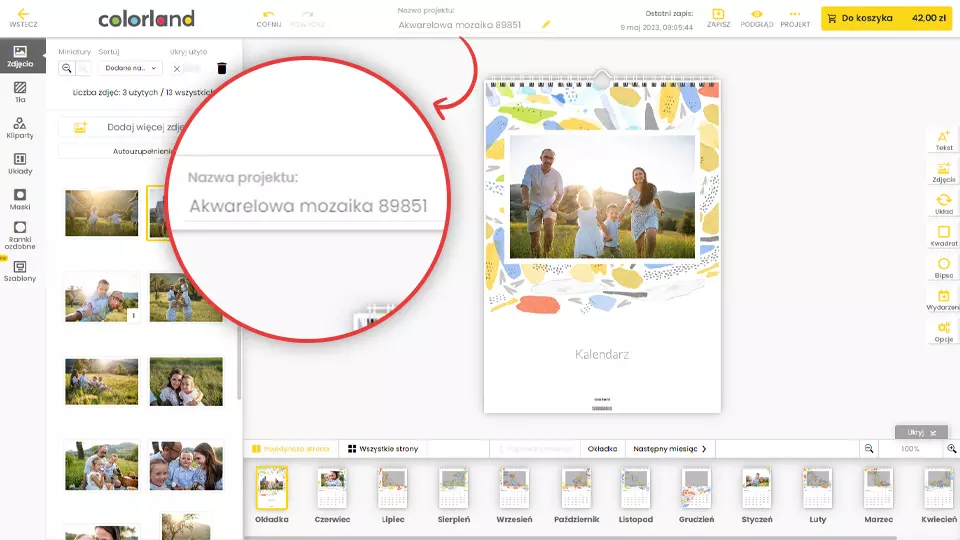Click Dodaj więcej zdjęć button
Image resolution: width=960 pixels, height=540 pixels.
pyautogui.click(x=122, y=127)
